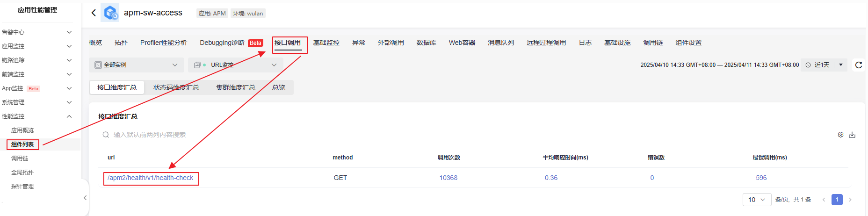Switch to the 接口调用 tab

tap(288, 43)
